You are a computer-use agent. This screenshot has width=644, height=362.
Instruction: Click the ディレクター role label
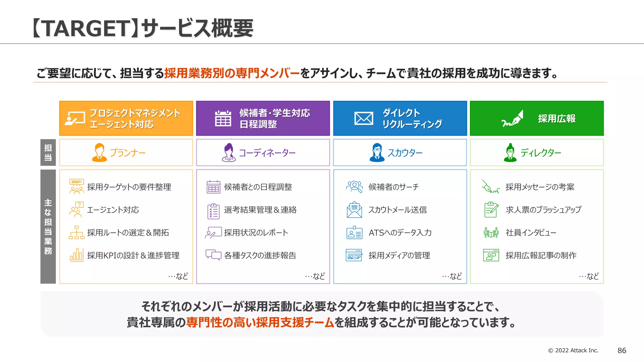pos(541,153)
